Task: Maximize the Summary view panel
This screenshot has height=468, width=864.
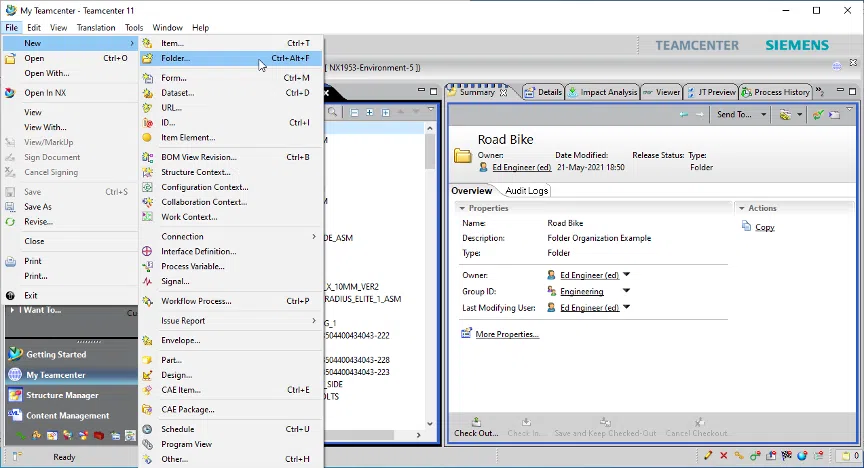Action: click(x=852, y=91)
